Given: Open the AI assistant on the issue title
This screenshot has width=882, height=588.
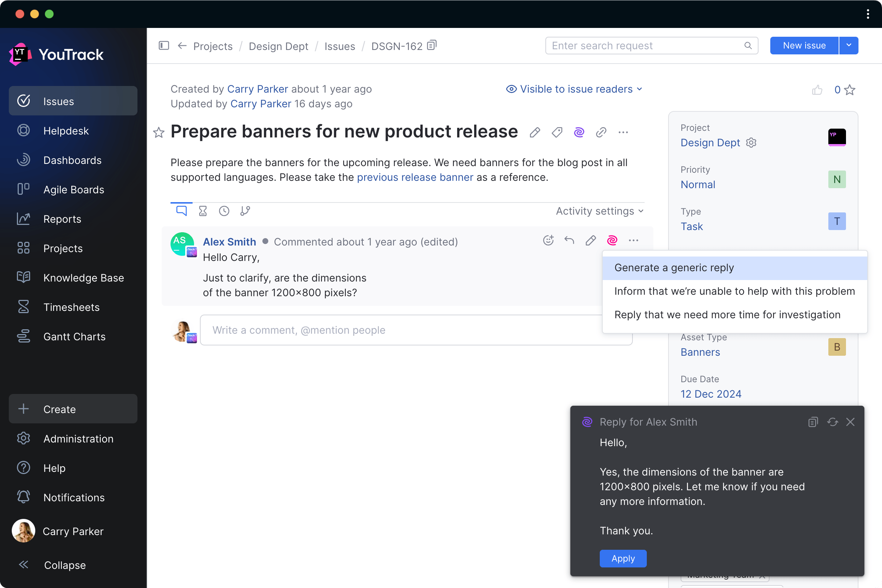Looking at the screenshot, I should tap(579, 132).
